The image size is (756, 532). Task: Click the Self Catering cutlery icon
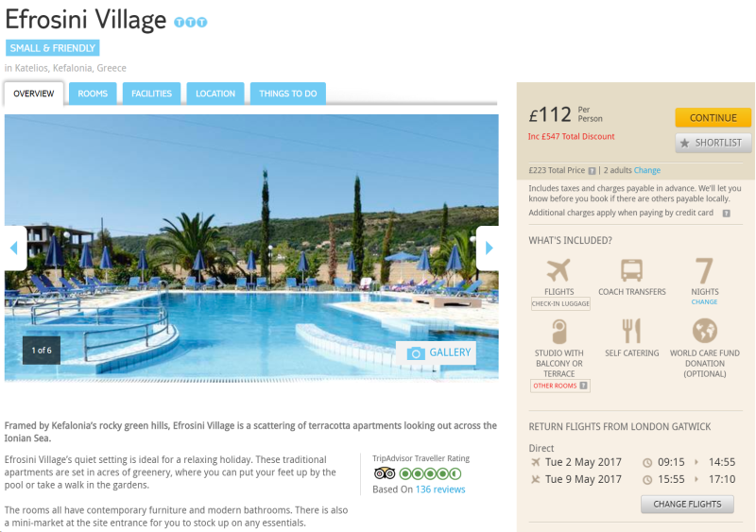(x=631, y=331)
